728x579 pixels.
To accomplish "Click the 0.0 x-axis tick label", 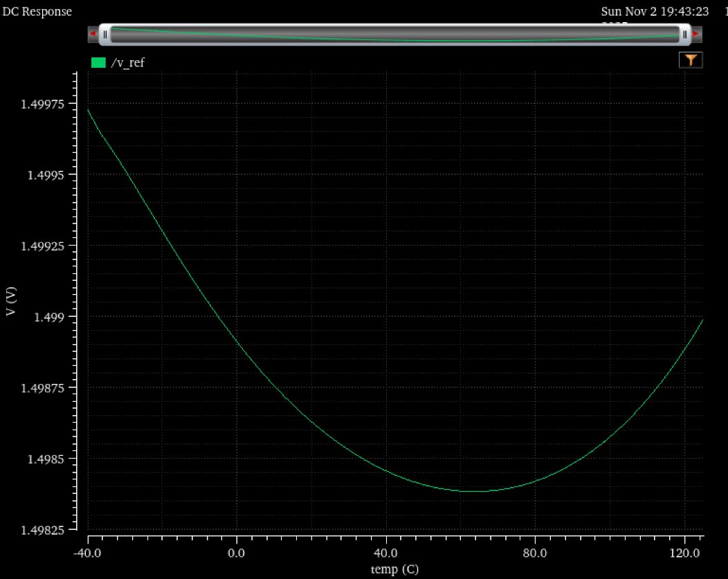I will point(236,553).
